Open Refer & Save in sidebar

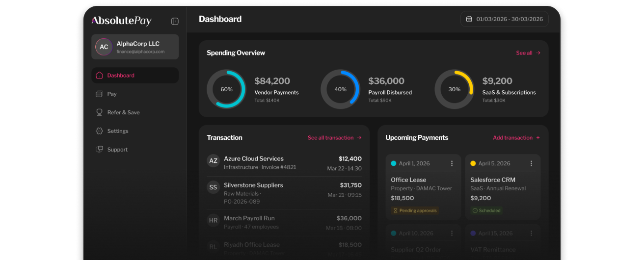[135, 112]
